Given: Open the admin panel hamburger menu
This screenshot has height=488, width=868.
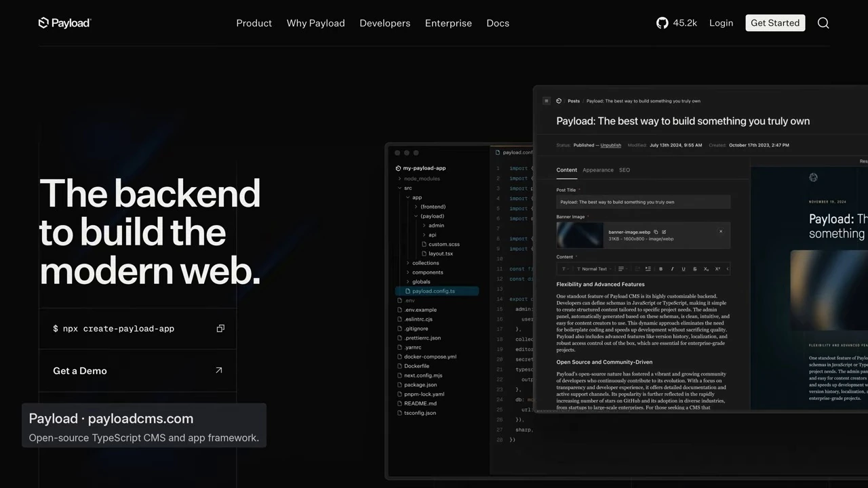Looking at the screenshot, I should click(547, 101).
